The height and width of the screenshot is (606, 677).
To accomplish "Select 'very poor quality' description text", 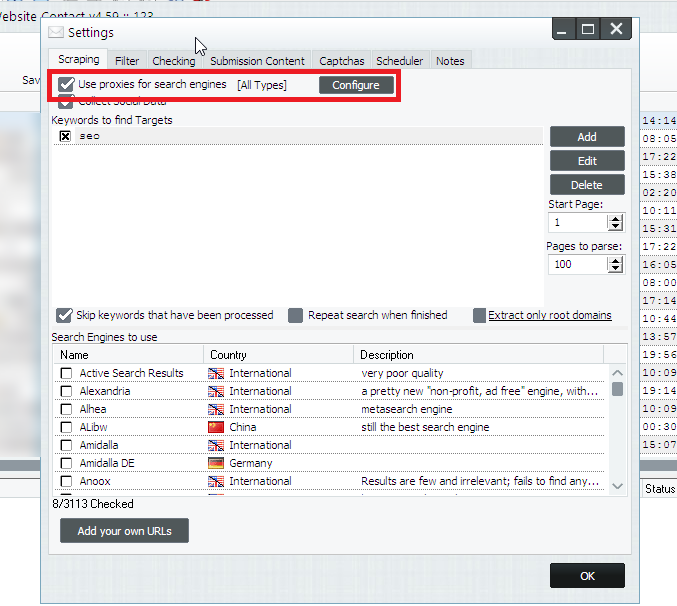I will click(402, 373).
